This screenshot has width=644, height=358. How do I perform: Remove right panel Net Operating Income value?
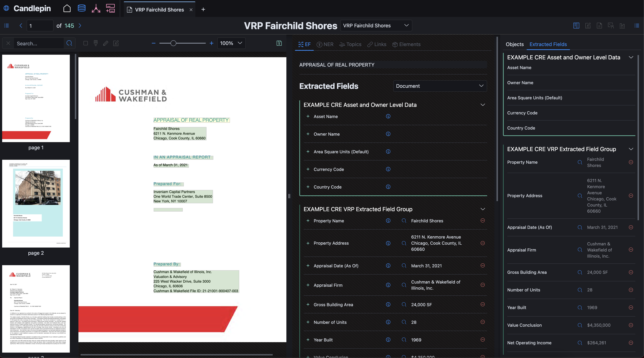pyautogui.click(x=631, y=343)
